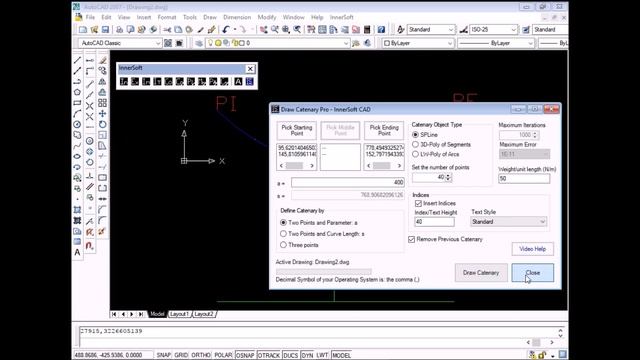
Task: Click the Weight/unit length input field
Action: [x=524, y=178]
